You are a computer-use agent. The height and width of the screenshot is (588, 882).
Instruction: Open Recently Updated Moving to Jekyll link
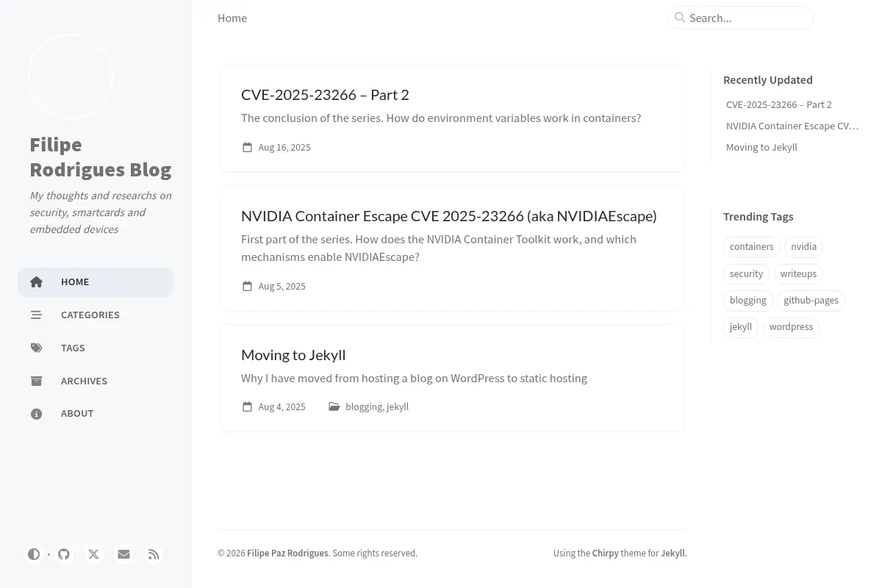[x=761, y=147]
